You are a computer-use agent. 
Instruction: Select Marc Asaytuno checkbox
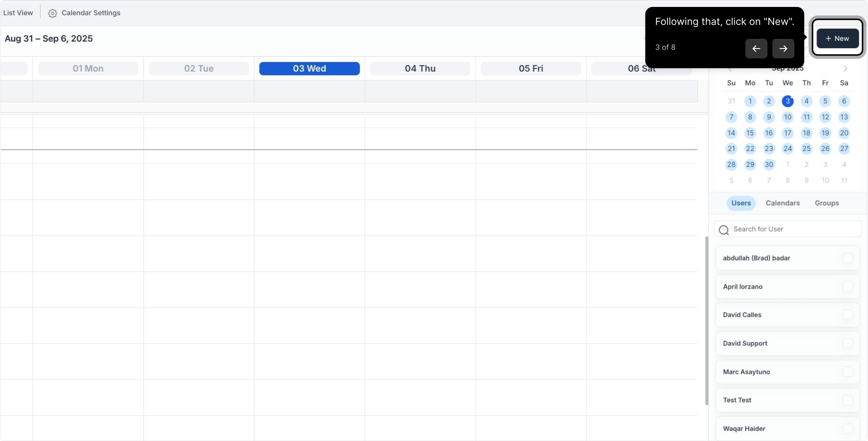(848, 372)
